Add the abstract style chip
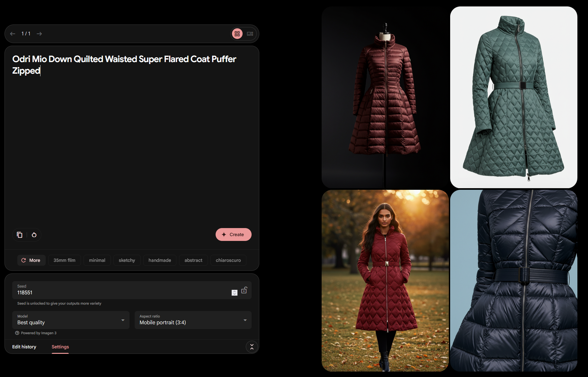 click(193, 260)
